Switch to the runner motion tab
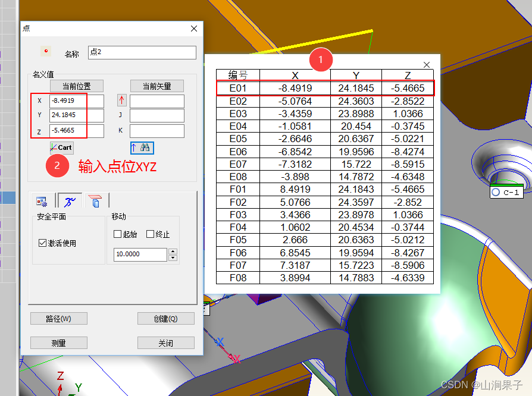 69,202
